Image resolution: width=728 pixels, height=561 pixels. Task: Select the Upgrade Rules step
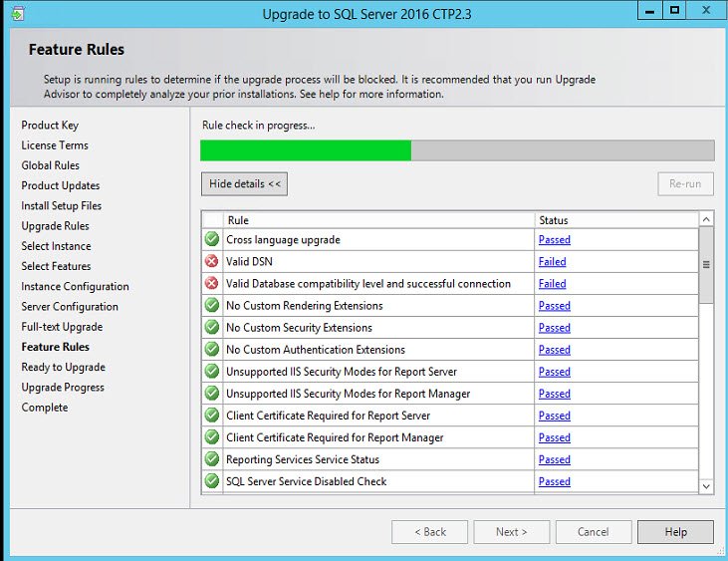(x=55, y=226)
